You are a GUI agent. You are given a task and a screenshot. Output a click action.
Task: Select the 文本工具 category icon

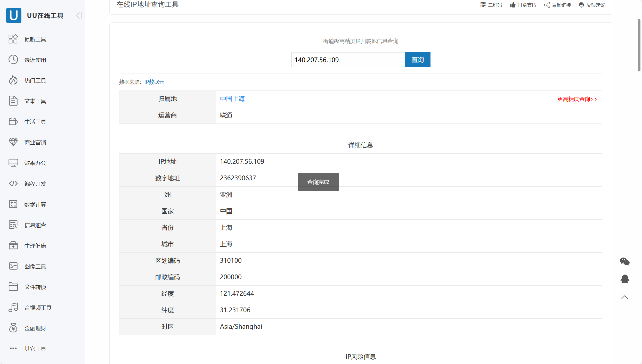[x=13, y=101]
